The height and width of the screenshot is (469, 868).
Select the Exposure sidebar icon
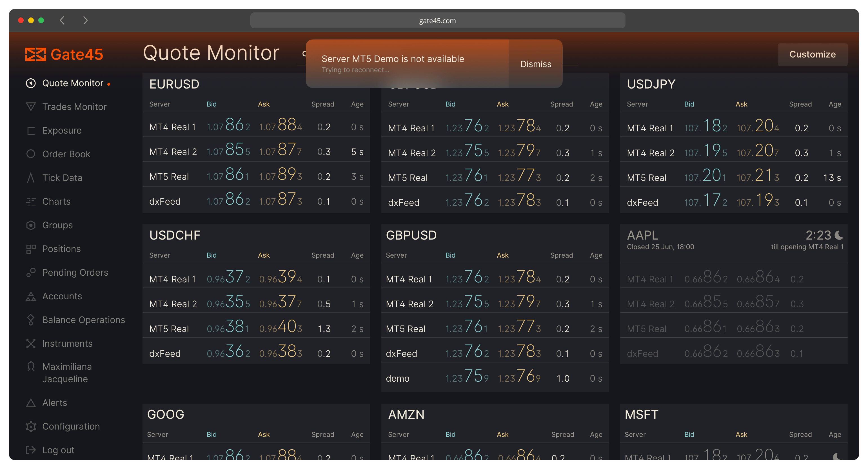coord(31,130)
